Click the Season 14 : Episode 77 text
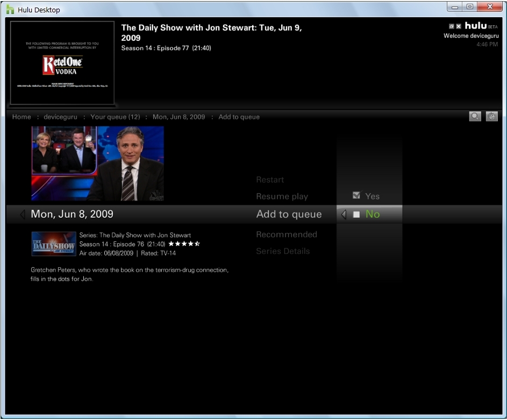Screen dimensions: 507x420 click(x=155, y=48)
